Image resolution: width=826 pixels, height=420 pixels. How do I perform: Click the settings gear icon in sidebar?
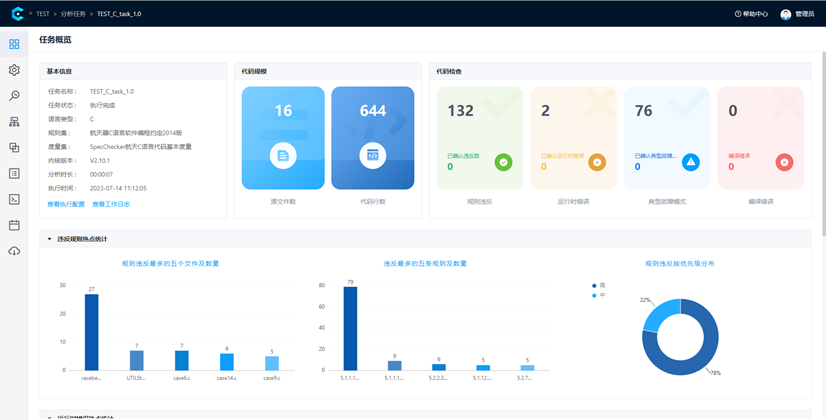click(14, 70)
